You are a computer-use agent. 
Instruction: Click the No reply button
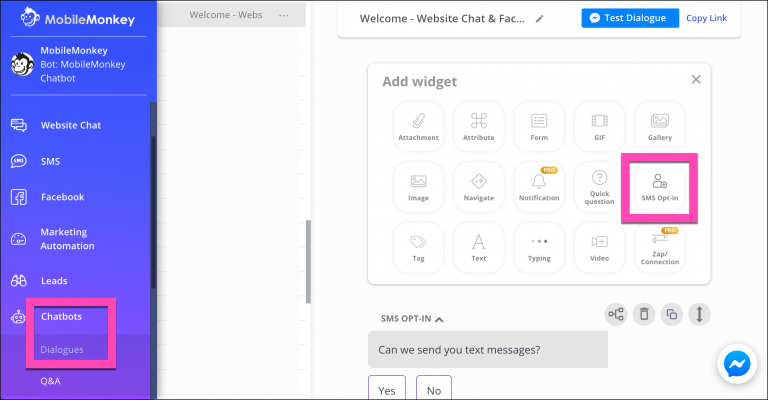434,388
